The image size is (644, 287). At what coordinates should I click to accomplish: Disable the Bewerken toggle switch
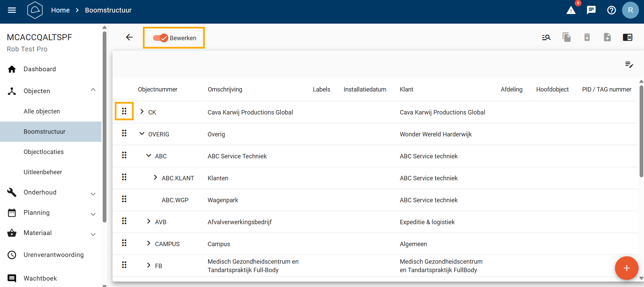[x=160, y=38]
